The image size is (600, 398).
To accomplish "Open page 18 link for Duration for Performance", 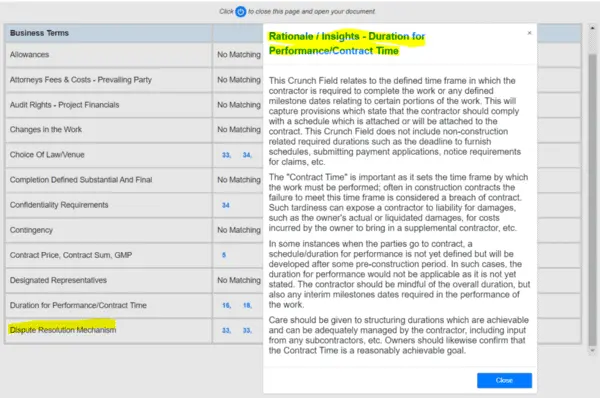I will pos(247,305).
